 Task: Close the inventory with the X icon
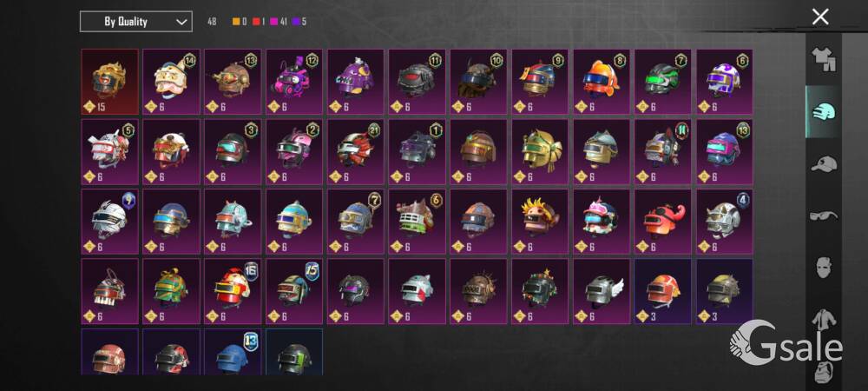pos(820,17)
